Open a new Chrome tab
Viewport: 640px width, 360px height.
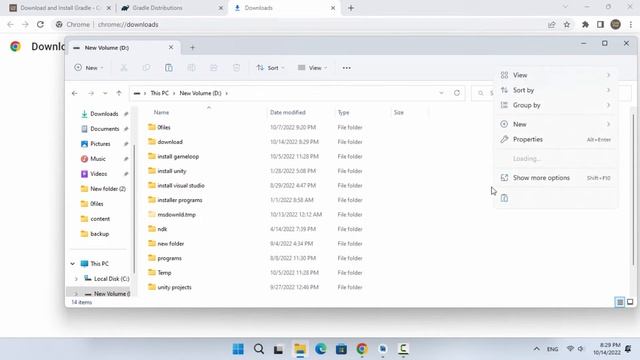pos(351,8)
